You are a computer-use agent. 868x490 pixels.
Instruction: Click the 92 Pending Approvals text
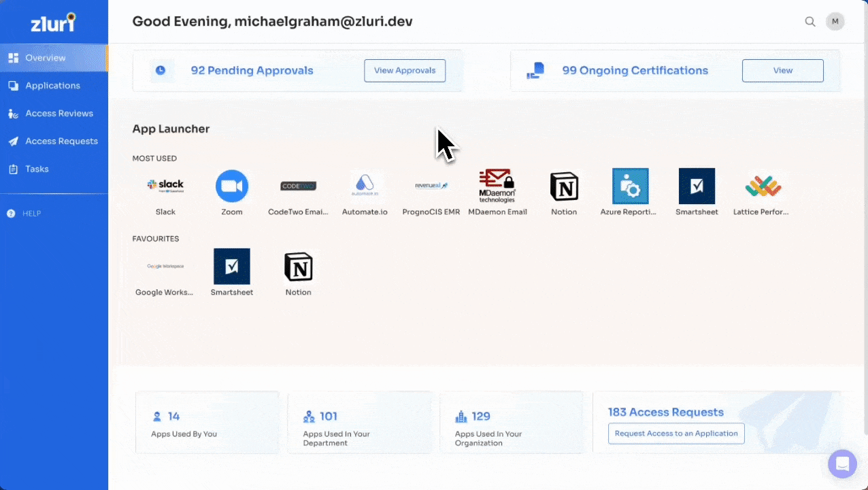tap(252, 71)
